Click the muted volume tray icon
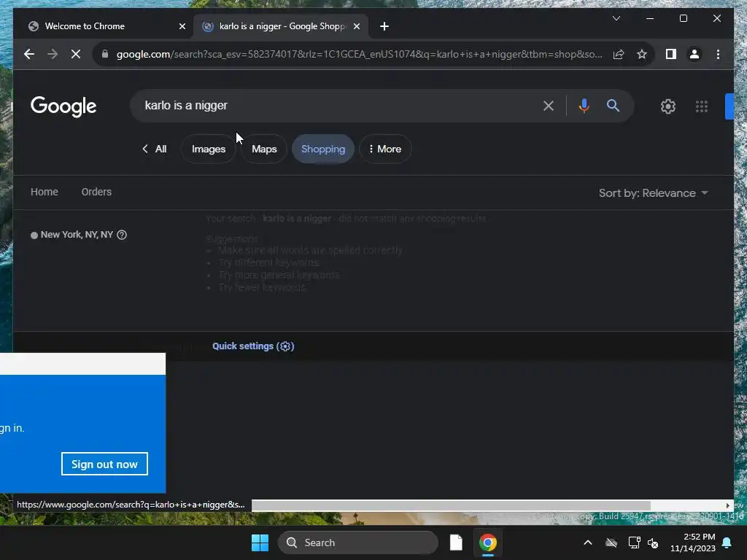This screenshot has width=747, height=560. [x=653, y=542]
